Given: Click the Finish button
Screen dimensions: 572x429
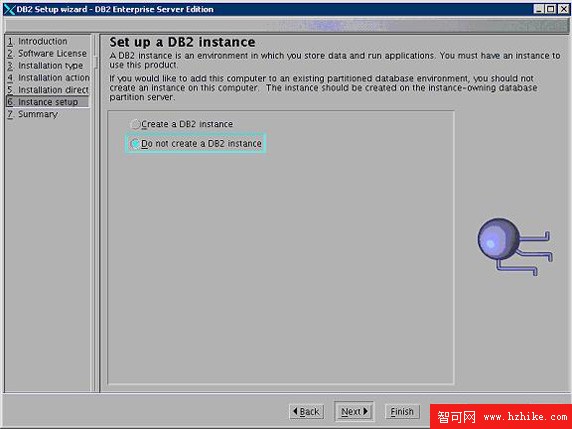Looking at the screenshot, I should [402, 412].
